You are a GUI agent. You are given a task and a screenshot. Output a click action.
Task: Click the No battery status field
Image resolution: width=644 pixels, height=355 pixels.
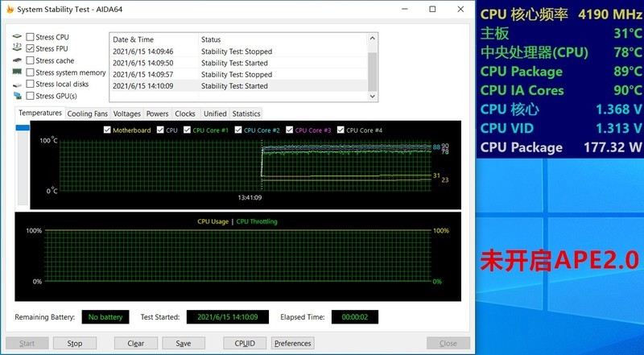pos(105,317)
